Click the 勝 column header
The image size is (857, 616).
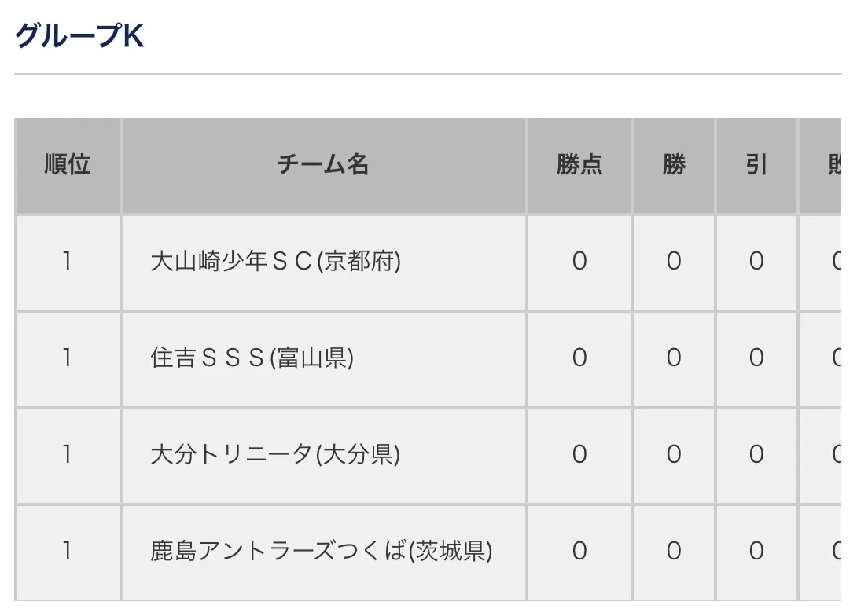tap(674, 165)
